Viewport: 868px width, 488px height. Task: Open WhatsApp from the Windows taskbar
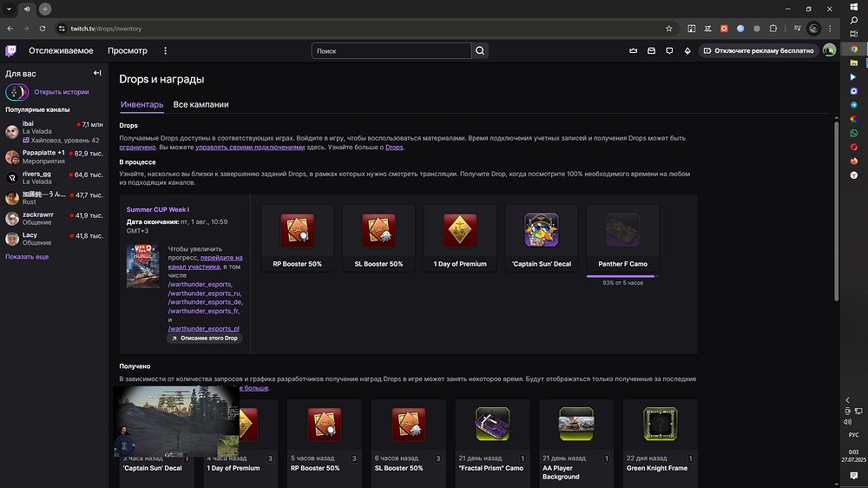pos(854,133)
